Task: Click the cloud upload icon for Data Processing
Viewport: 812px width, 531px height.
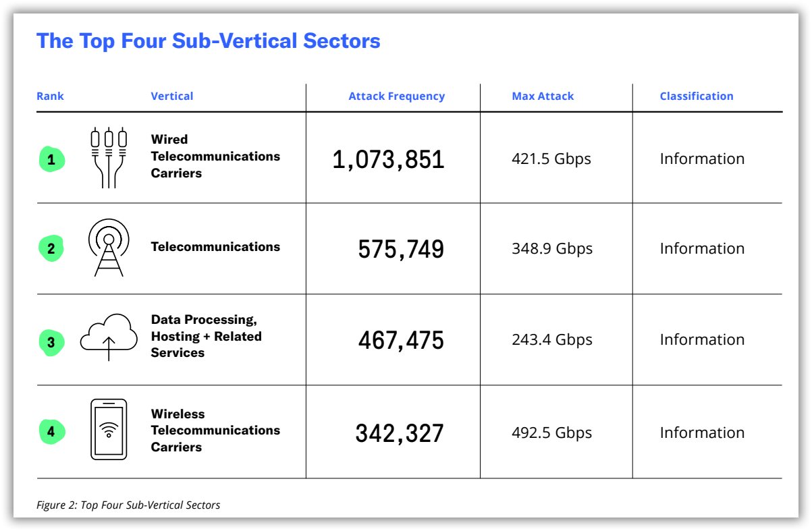Action: (x=109, y=337)
